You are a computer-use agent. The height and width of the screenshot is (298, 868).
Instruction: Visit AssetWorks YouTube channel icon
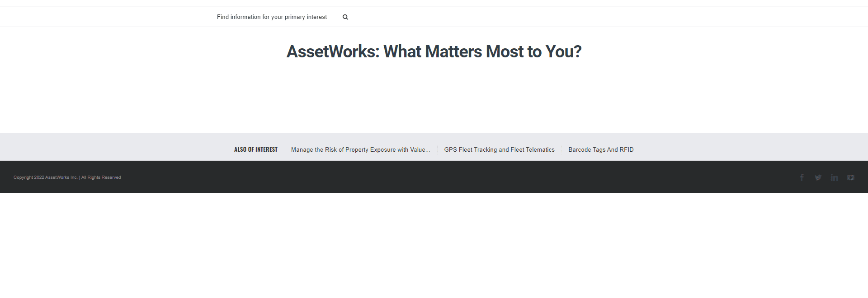click(851, 177)
